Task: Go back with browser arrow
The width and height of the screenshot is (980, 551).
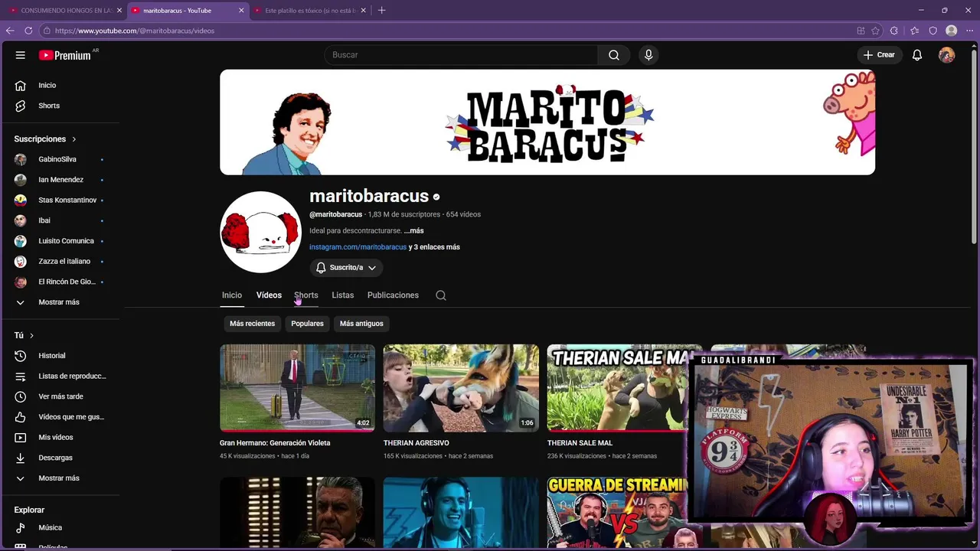Action: 10,31
